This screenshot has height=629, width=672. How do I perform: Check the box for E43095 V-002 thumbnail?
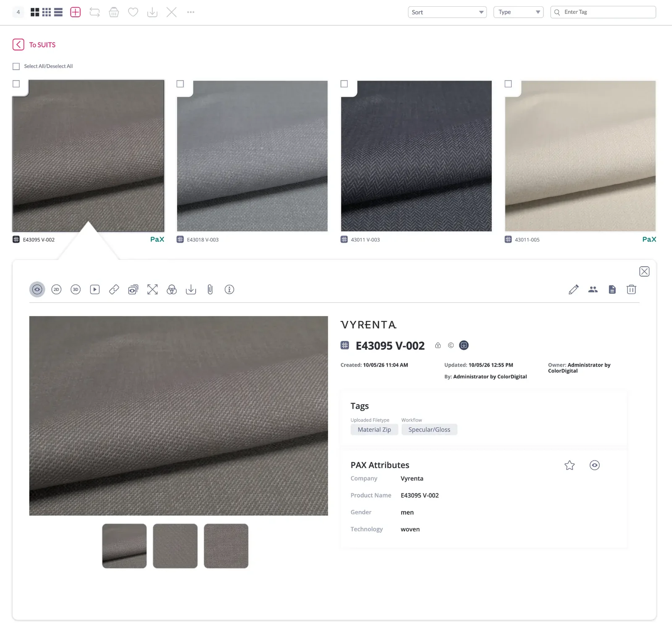tap(16, 84)
